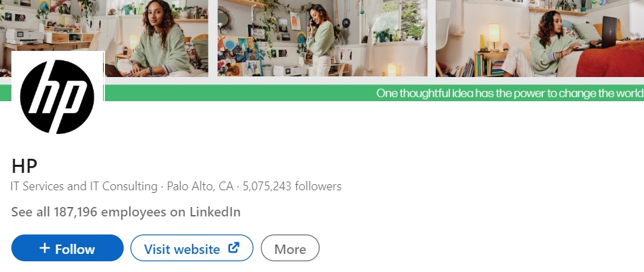Click the IT Services and IT Consulting text

pos(84,186)
